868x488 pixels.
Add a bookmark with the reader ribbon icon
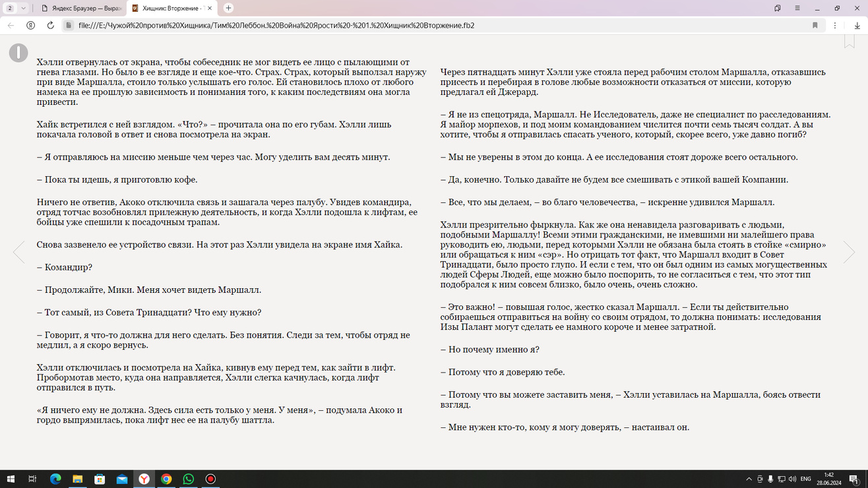[x=849, y=41]
